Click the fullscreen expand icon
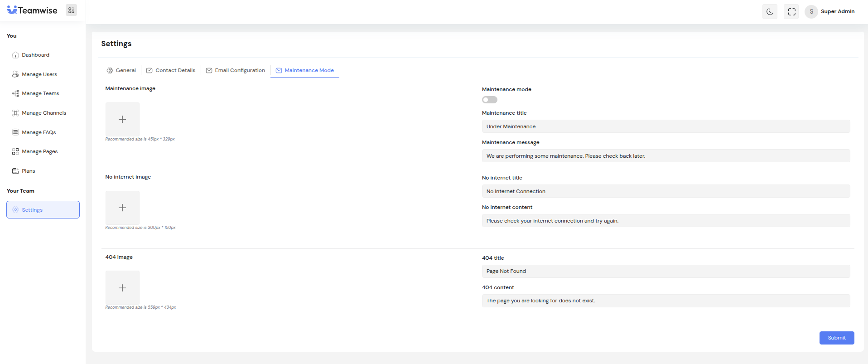Viewport: 868px width, 364px height. 791,12
